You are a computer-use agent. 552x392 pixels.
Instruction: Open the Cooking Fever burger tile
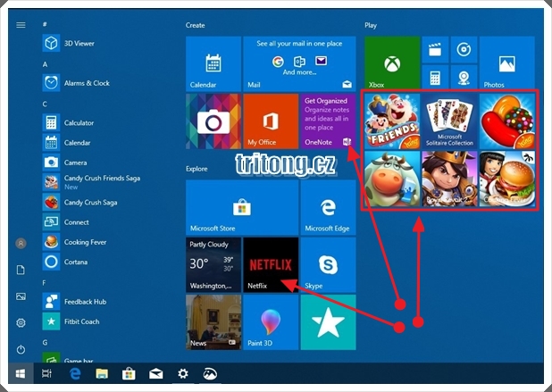(x=507, y=179)
